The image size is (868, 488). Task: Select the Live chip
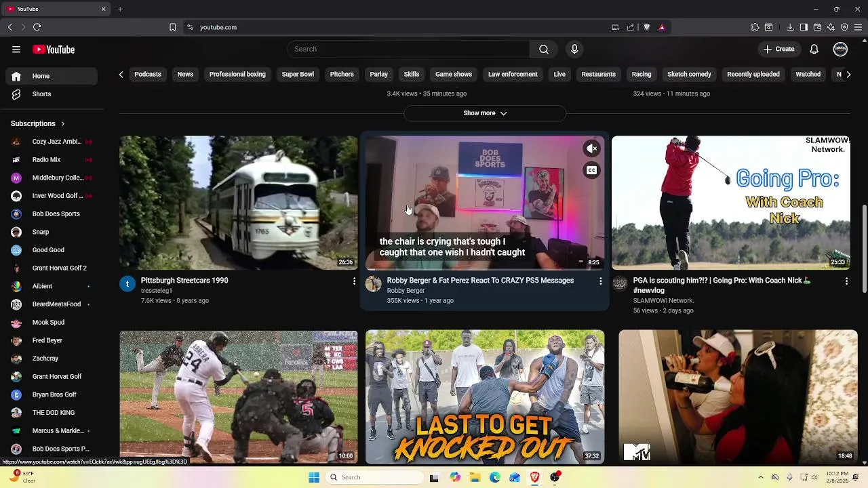tap(559, 75)
